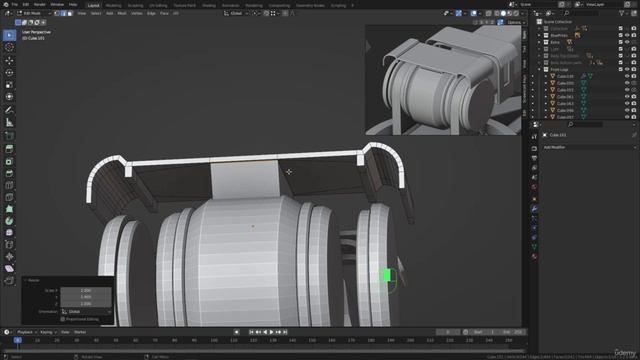The image size is (640, 360).
Task: Open the Marker menu in timeline
Action: click(x=80, y=332)
